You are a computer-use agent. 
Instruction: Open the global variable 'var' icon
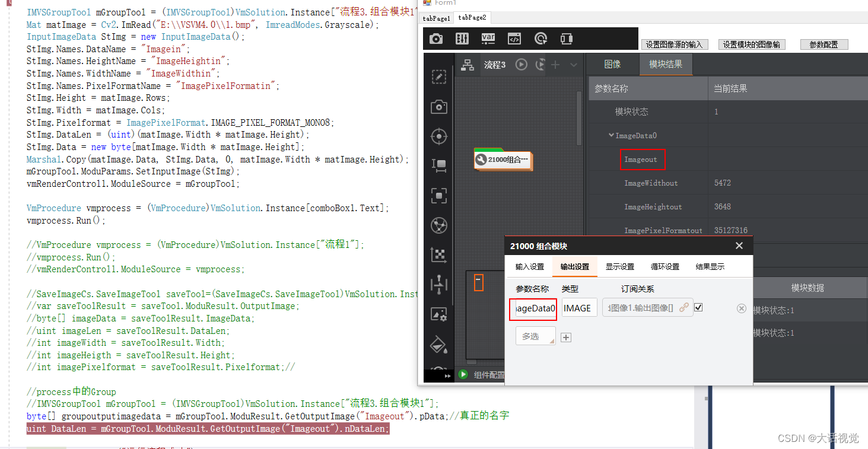coord(488,39)
